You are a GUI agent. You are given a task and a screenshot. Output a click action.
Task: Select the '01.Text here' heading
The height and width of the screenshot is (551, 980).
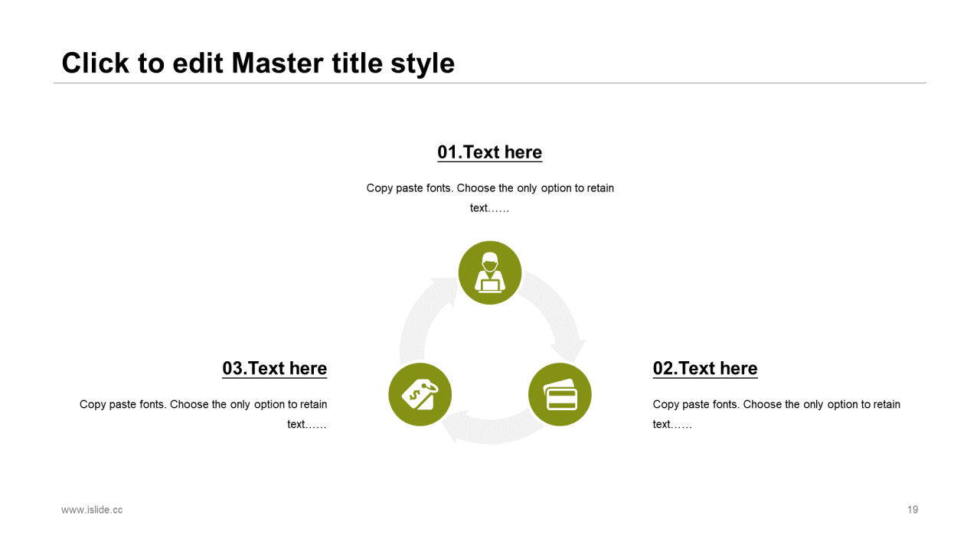coord(490,152)
